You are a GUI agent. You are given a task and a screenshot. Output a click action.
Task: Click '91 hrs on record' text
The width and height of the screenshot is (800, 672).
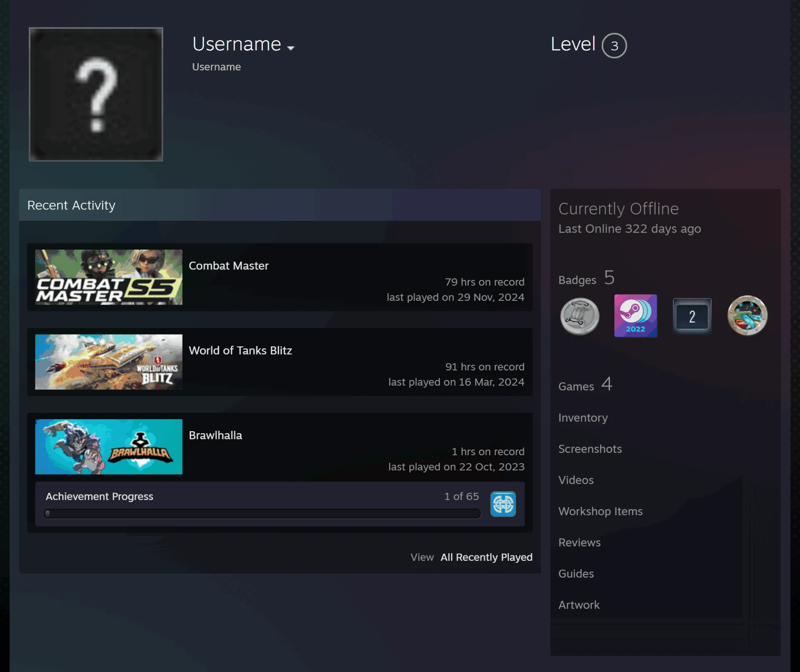click(x=485, y=367)
